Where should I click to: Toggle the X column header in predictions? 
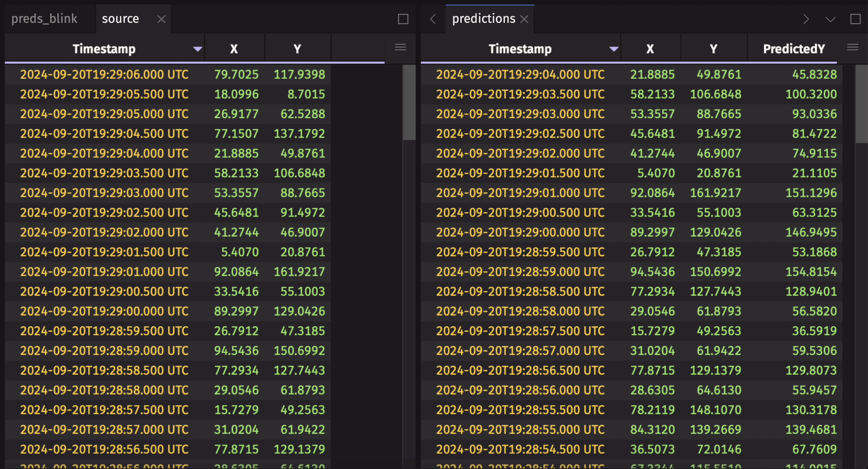coord(650,49)
